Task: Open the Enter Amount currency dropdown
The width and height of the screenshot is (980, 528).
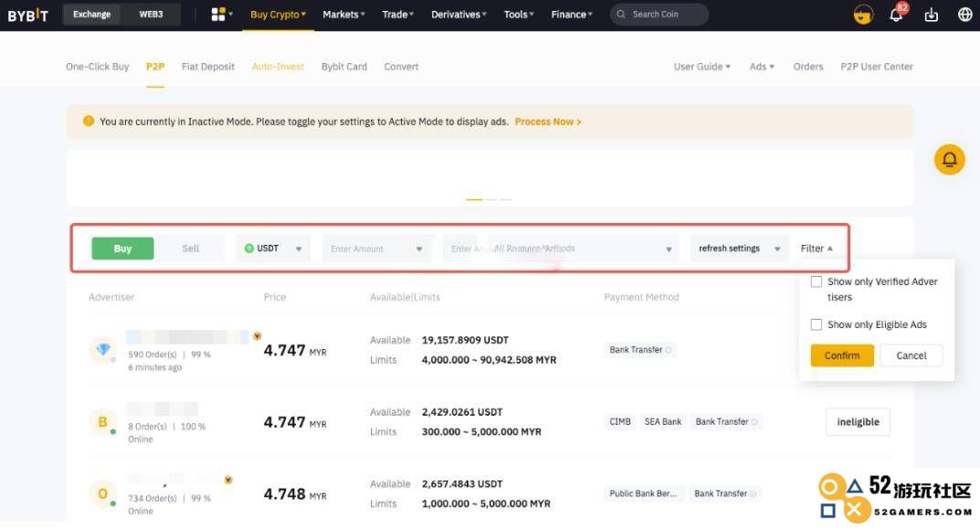Action: [418, 248]
